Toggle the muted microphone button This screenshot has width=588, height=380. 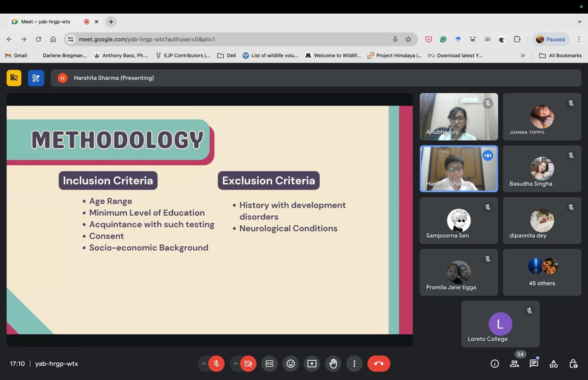pyautogui.click(x=216, y=363)
